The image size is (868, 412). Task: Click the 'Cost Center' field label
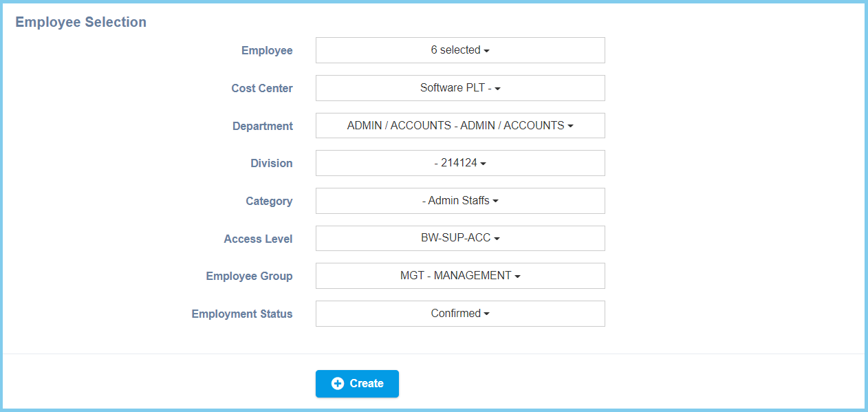[x=262, y=88]
